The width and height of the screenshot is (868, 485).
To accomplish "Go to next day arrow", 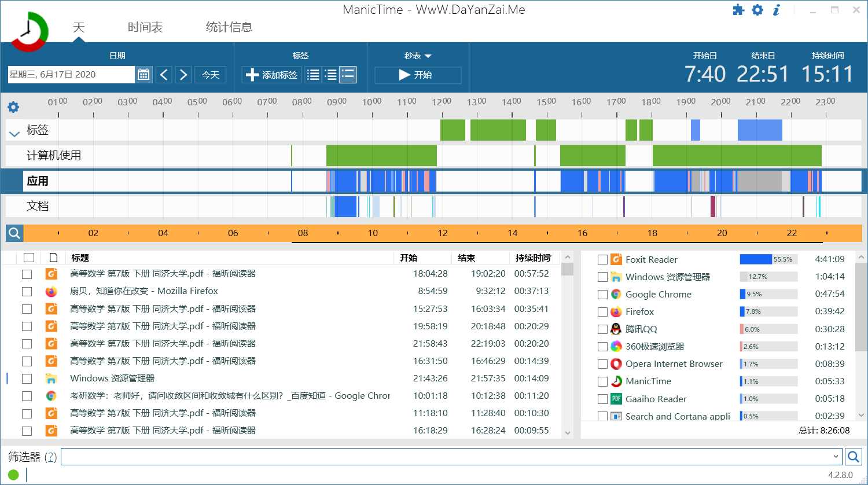I will [183, 75].
